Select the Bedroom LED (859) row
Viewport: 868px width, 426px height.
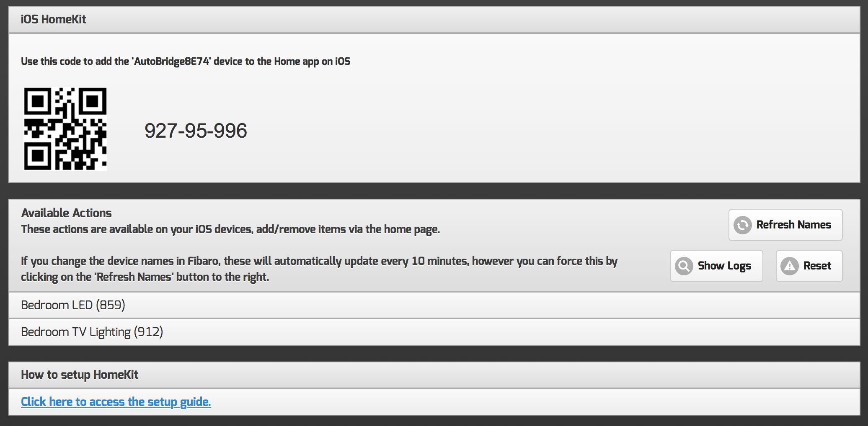tap(73, 305)
